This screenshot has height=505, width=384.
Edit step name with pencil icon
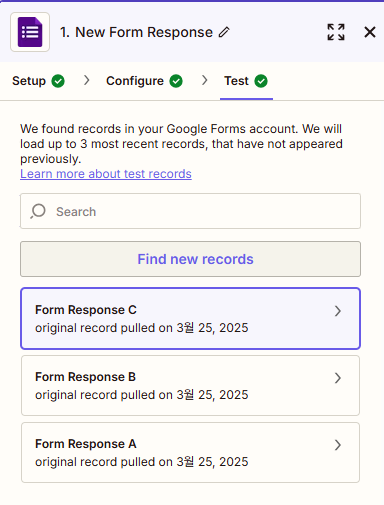(224, 32)
